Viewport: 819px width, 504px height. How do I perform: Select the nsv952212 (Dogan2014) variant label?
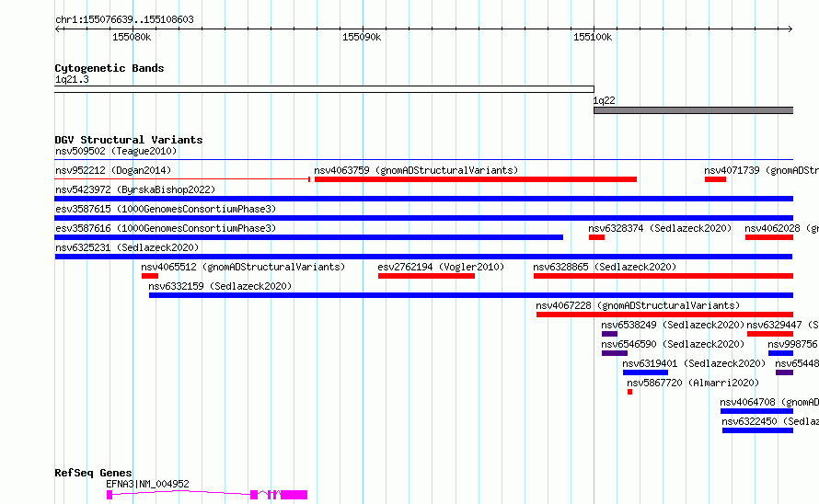coord(113,170)
